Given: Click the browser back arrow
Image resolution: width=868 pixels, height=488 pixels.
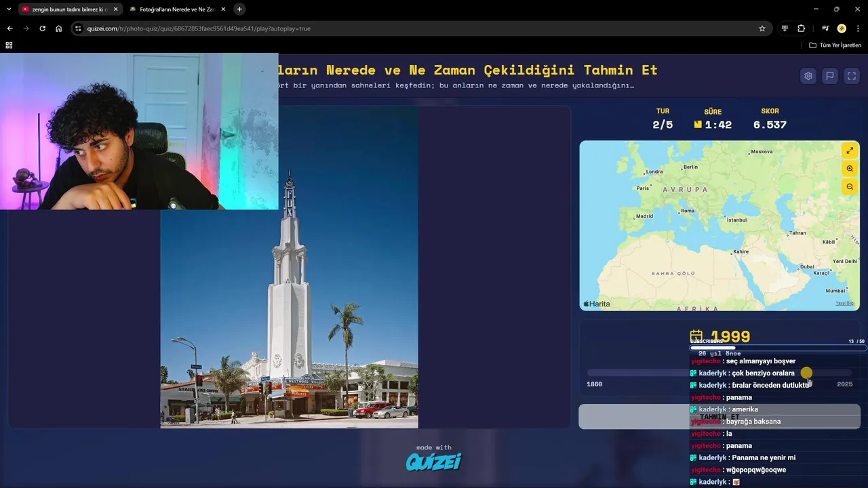Looking at the screenshot, I should click(x=9, y=28).
